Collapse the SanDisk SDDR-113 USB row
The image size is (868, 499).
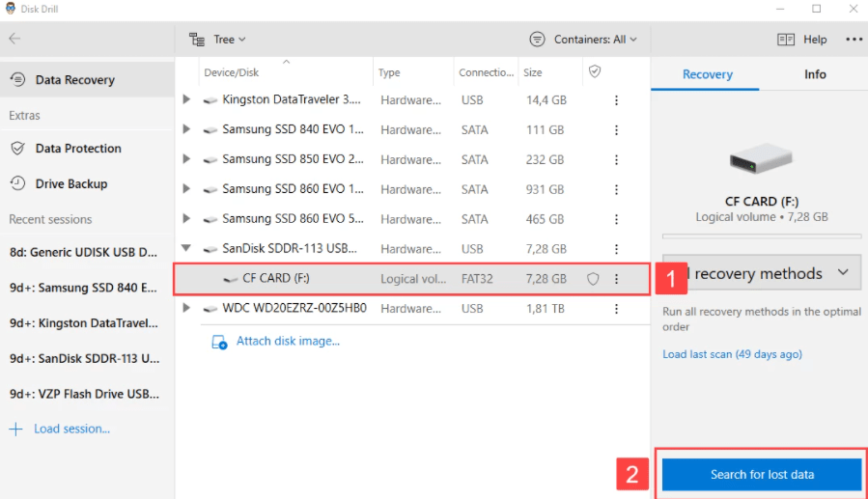click(x=186, y=248)
